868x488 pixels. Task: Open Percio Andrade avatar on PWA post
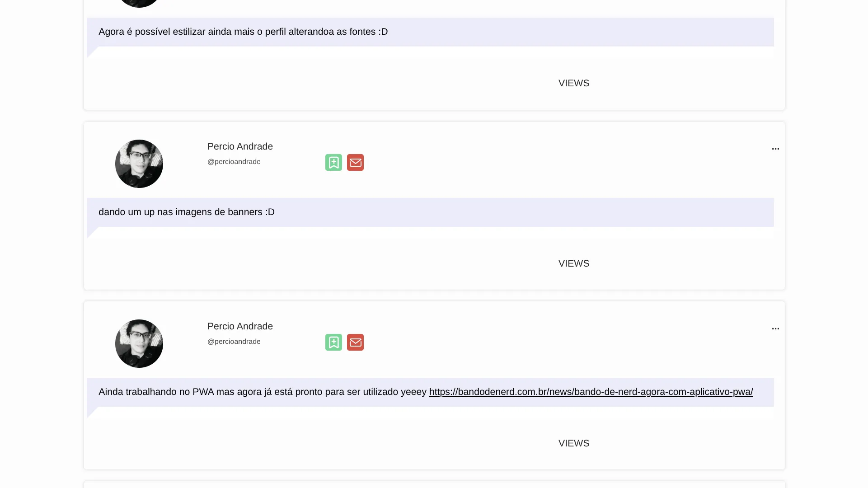tap(139, 343)
